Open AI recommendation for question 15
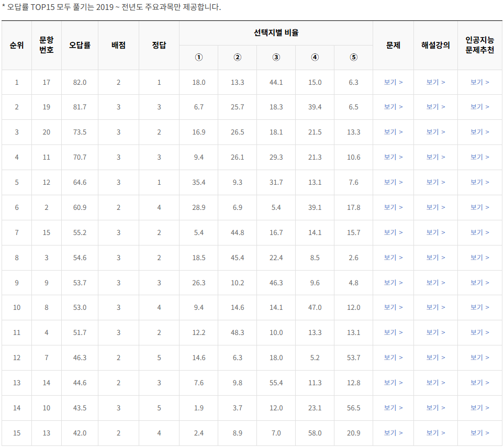 (x=479, y=232)
